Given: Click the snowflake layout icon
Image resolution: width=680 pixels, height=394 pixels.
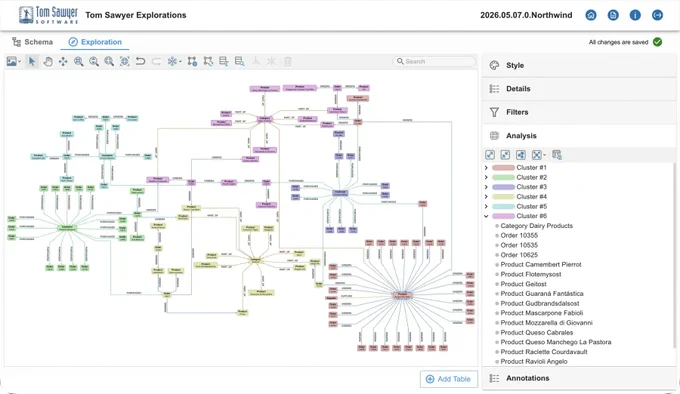Looking at the screenshot, I should pyautogui.click(x=172, y=62).
